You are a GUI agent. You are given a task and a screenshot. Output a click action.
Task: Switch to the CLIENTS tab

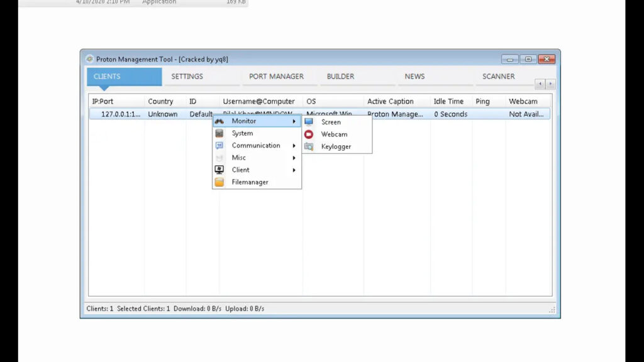tap(124, 77)
